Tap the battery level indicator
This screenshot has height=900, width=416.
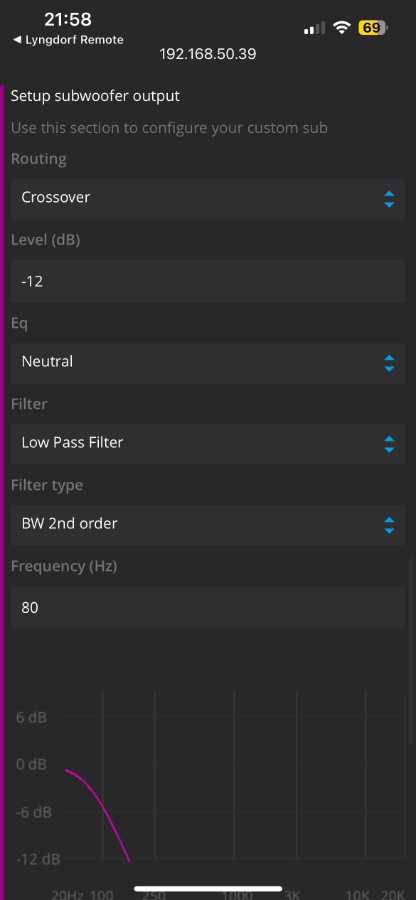coord(373,27)
